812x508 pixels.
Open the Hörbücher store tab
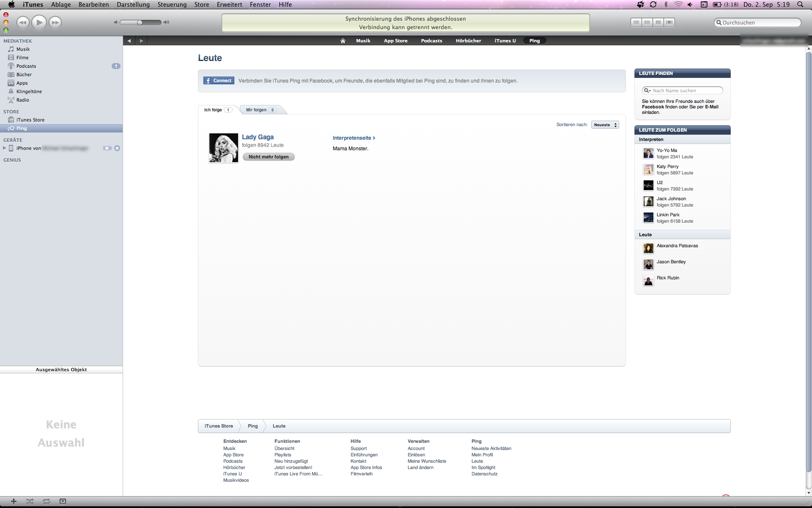click(468, 41)
